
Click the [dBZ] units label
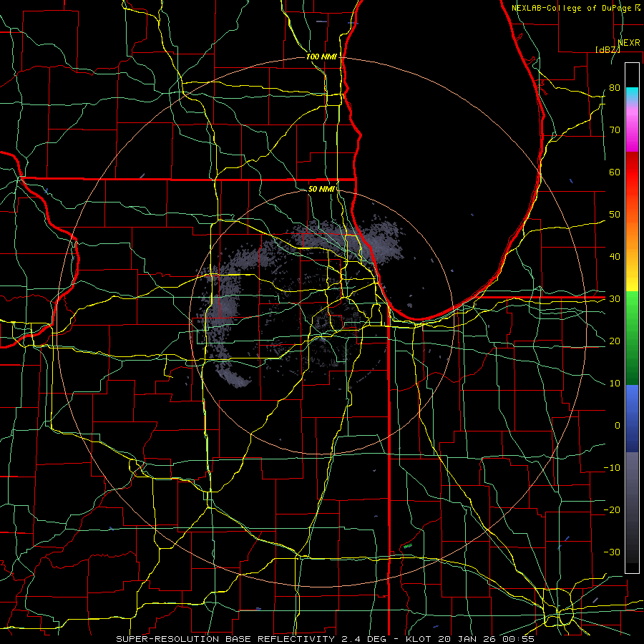[x=608, y=50]
